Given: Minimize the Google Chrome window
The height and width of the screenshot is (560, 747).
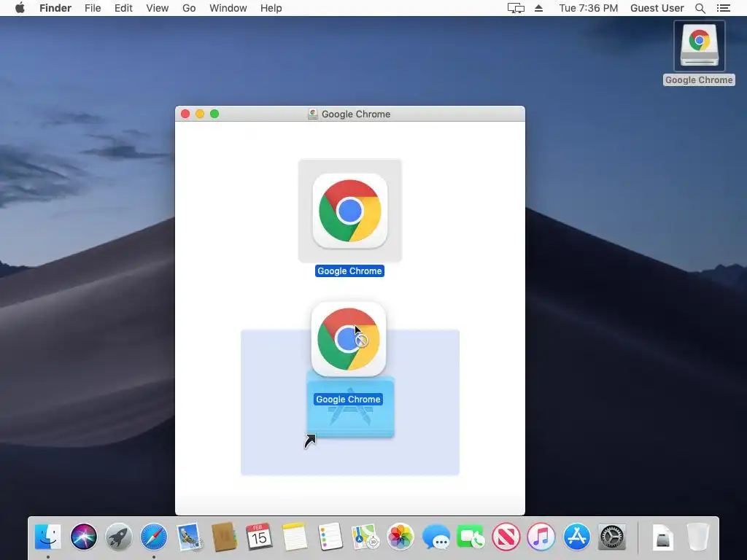Looking at the screenshot, I should (x=200, y=114).
